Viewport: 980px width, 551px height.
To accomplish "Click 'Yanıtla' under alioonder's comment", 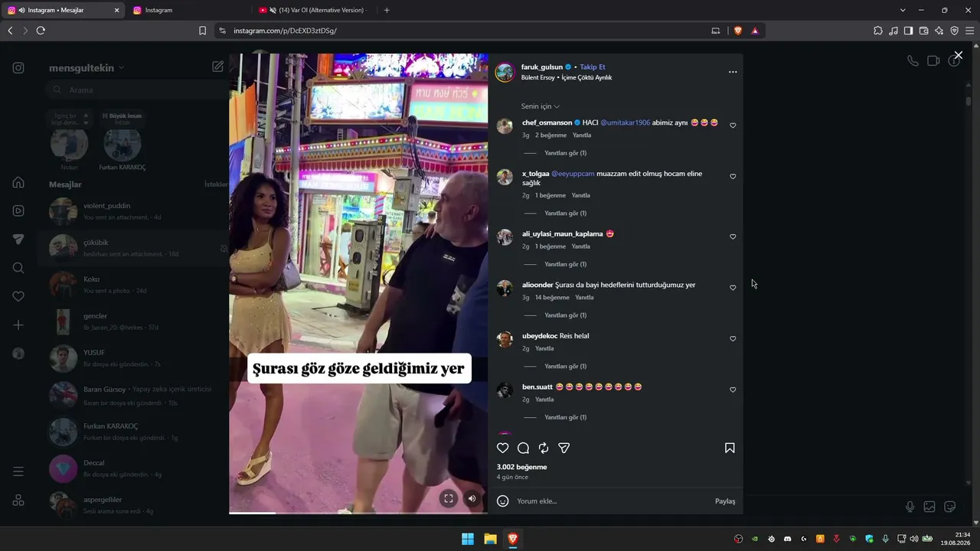I will (x=584, y=298).
